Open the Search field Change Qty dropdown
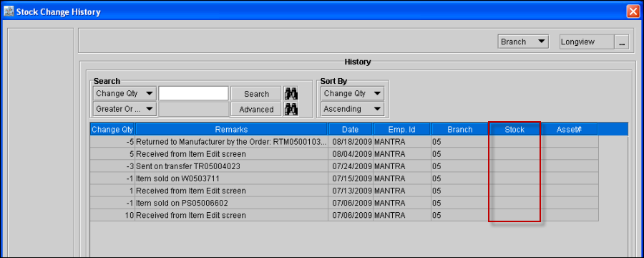The image size is (644, 258). 125,93
